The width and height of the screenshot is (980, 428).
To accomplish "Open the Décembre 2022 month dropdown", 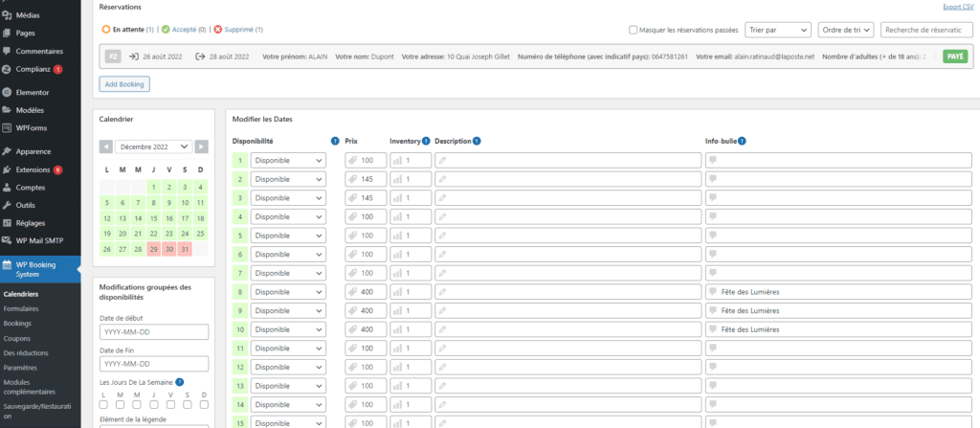I will click(154, 146).
